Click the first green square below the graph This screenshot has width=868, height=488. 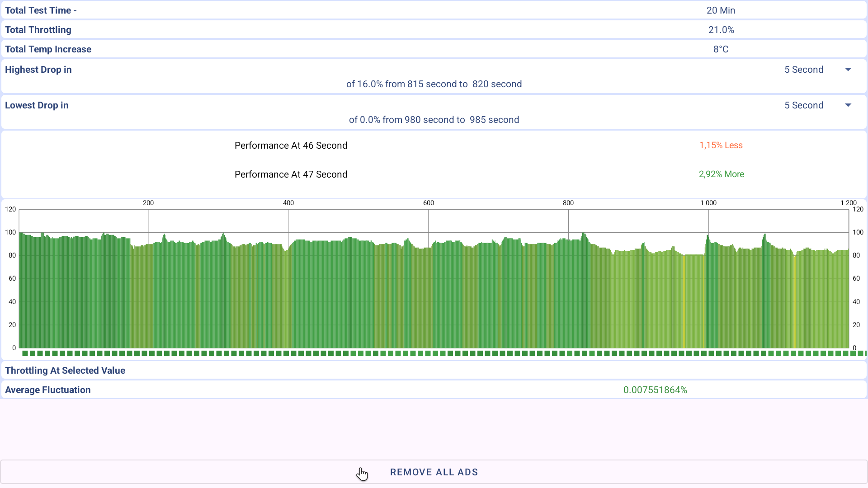click(25, 353)
